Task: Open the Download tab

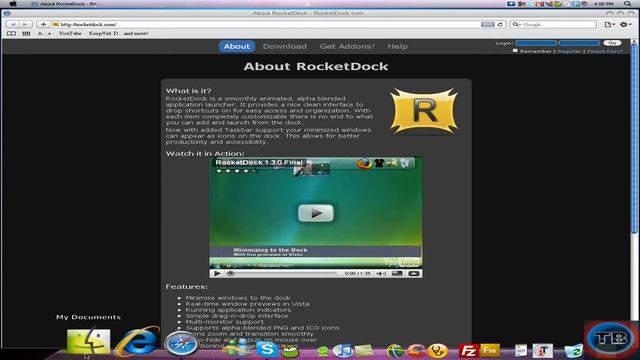Action: [285, 47]
